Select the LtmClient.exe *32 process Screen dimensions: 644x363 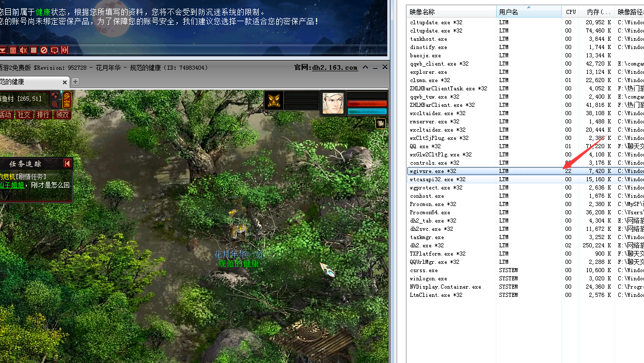click(525, 295)
